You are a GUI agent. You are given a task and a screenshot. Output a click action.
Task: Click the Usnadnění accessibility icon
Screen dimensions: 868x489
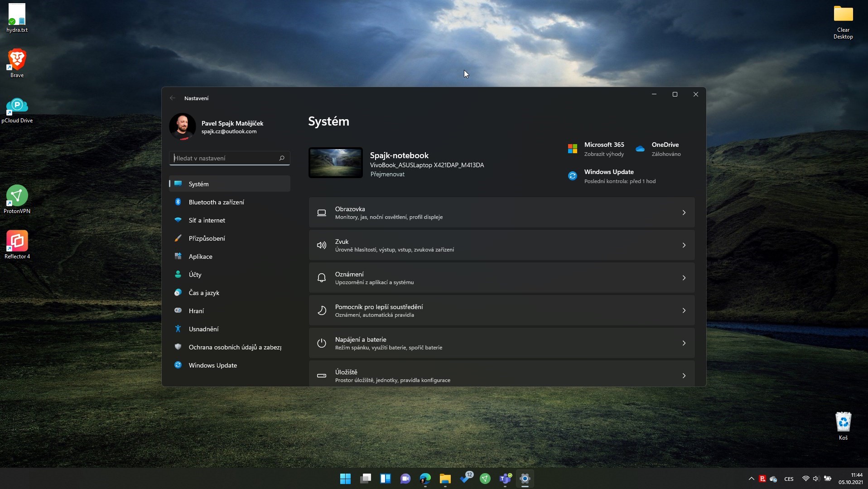(x=178, y=329)
